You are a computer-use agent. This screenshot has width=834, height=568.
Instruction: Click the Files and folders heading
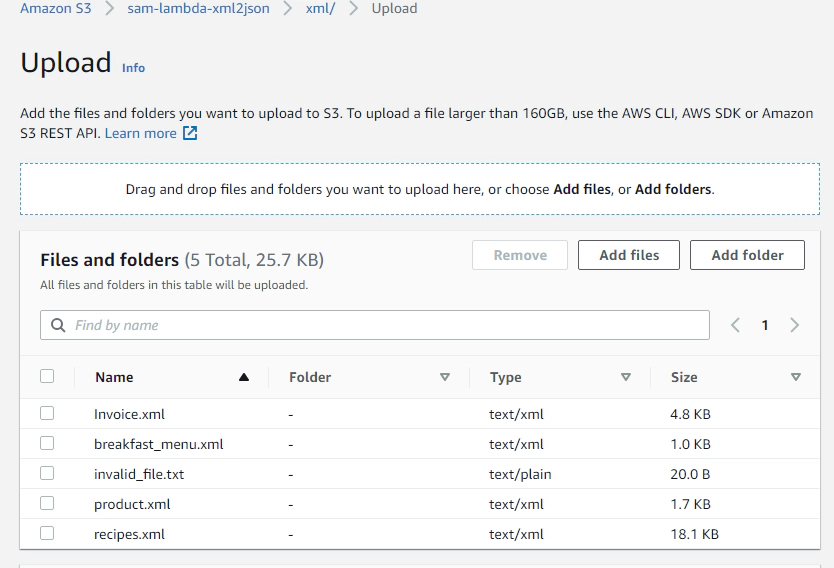[110, 260]
